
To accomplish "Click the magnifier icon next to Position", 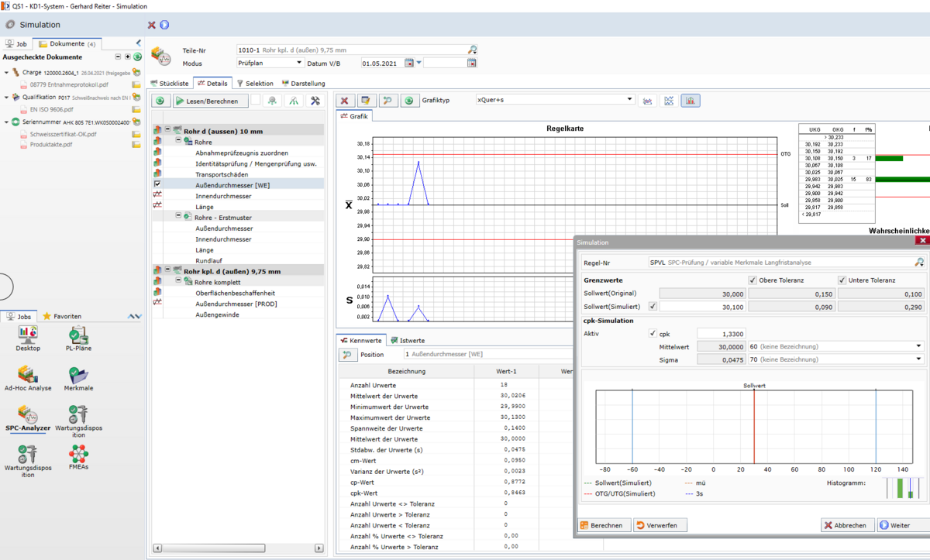I will click(x=348, y=354).
